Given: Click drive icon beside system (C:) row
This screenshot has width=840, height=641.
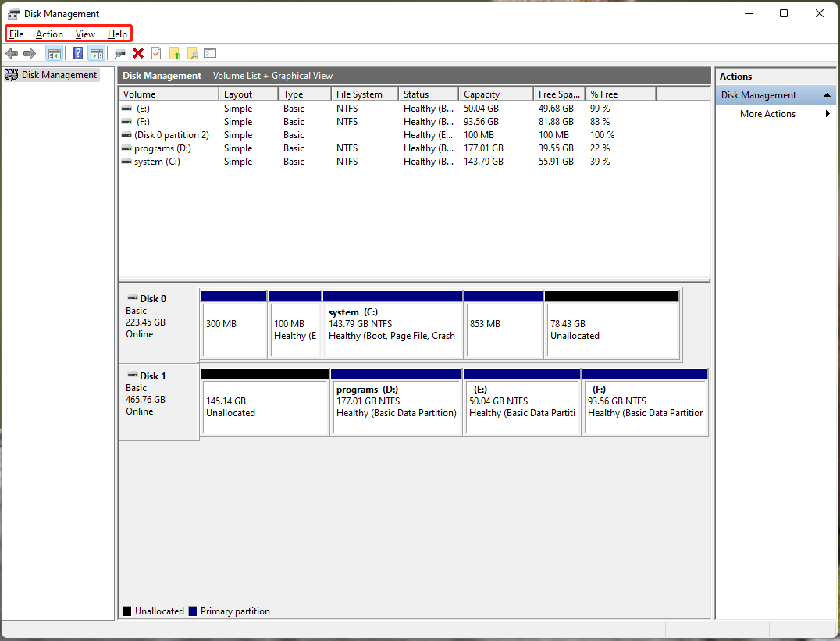Looking at the screenshot, I should pyautogui.click(x=126, y=162).
